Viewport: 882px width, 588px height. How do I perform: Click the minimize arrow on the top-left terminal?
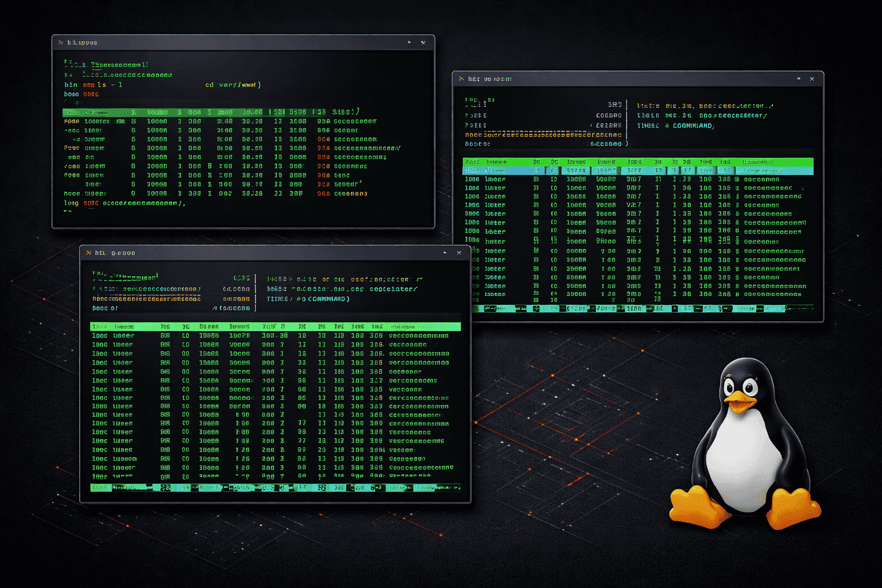point(409,42)
